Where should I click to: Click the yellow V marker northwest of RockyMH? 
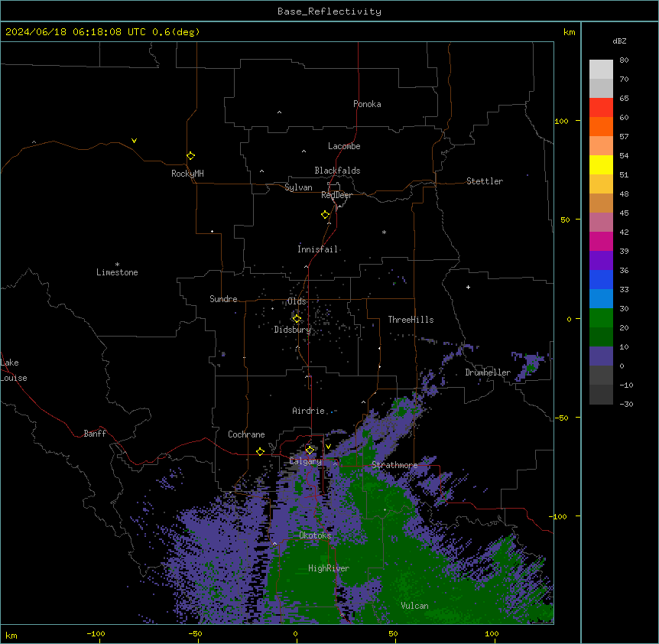pyautogui.click(x=134, y=141)
